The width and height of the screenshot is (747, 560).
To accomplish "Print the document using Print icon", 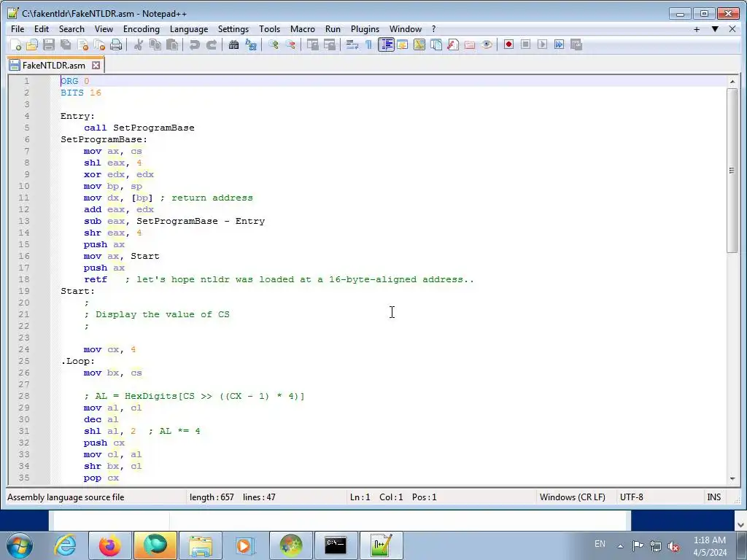I will coord(116,44).
